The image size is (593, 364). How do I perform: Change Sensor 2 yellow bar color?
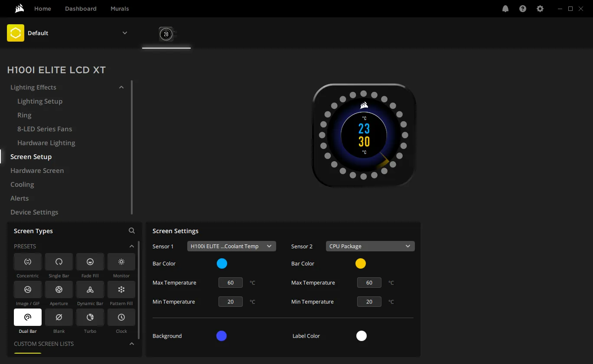(361, 263)
